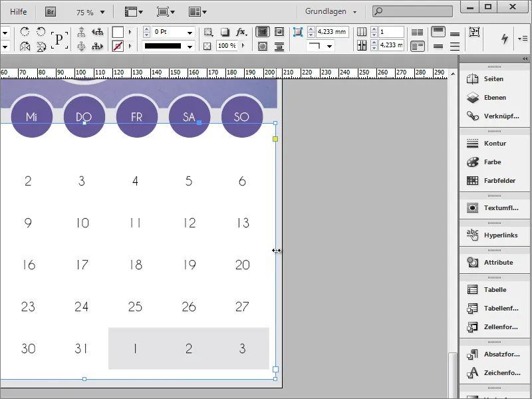Click the opacity checkerboard icon
The image size is (532, 399).
pos(207,46)
